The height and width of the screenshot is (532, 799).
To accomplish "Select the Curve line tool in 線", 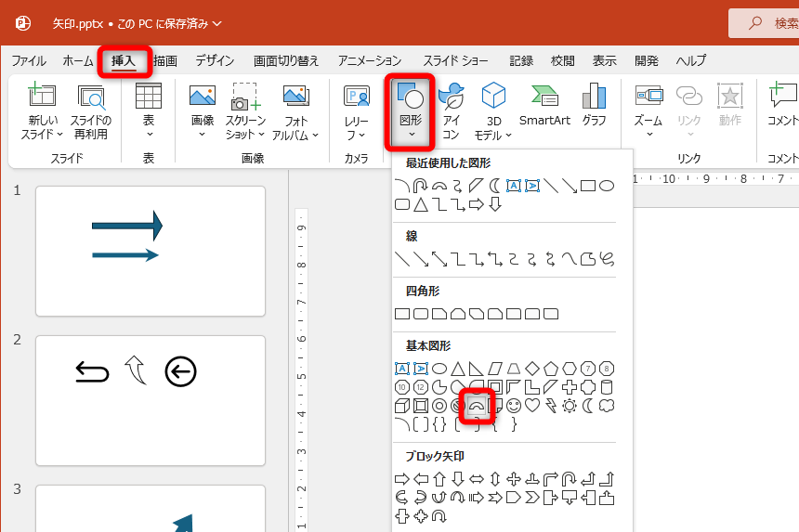I will click(x=570, y=259).
